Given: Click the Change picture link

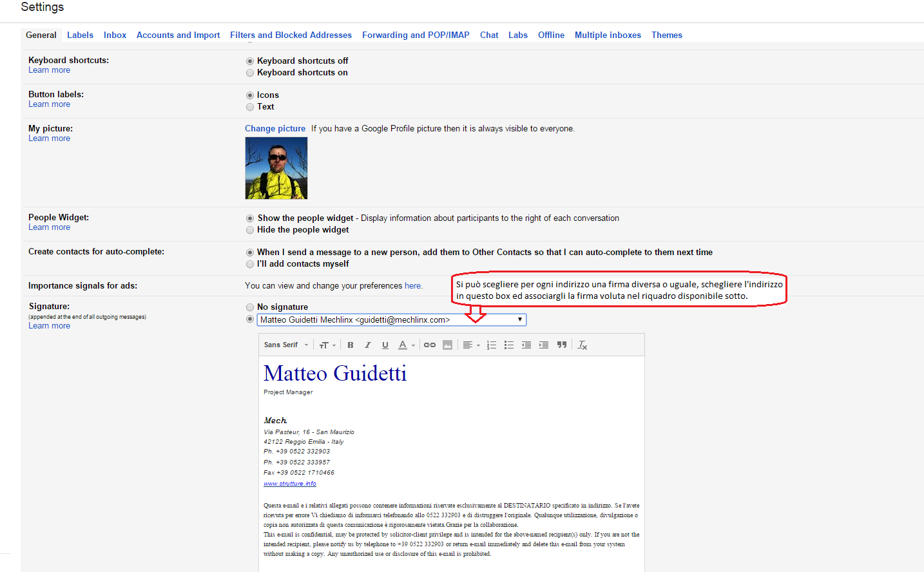Looking at the screenshot, I should 275,129.
